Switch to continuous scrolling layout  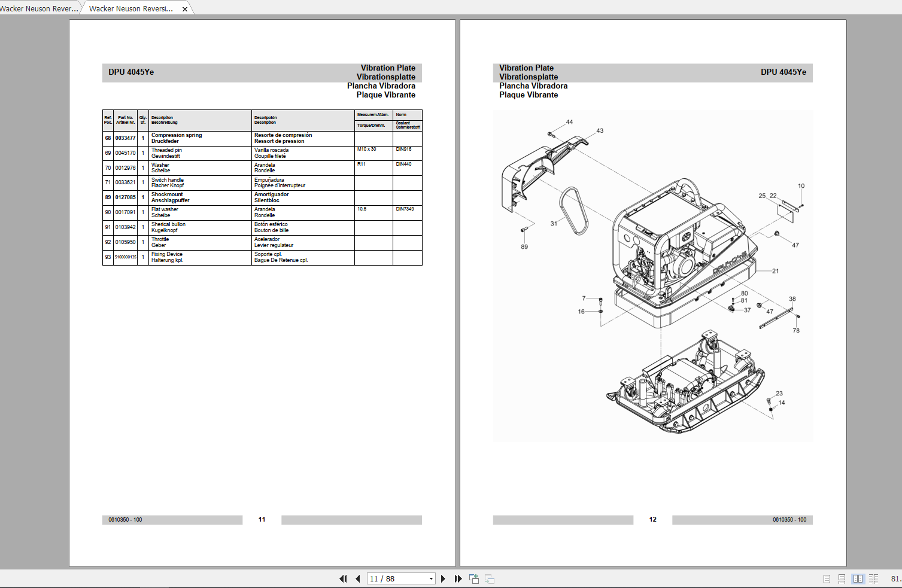[842, 578]
